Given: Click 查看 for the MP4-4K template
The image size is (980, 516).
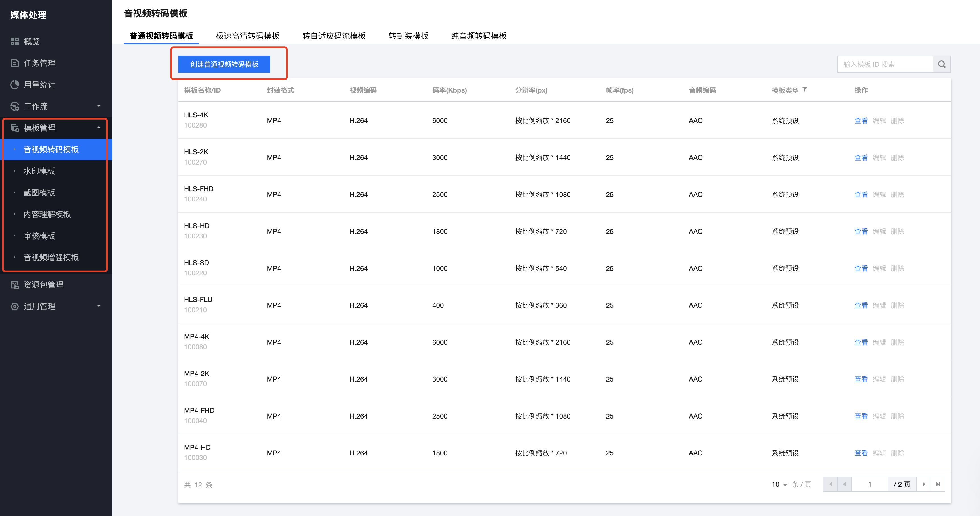Looking at the screenshot, I should tap(861, 342).
